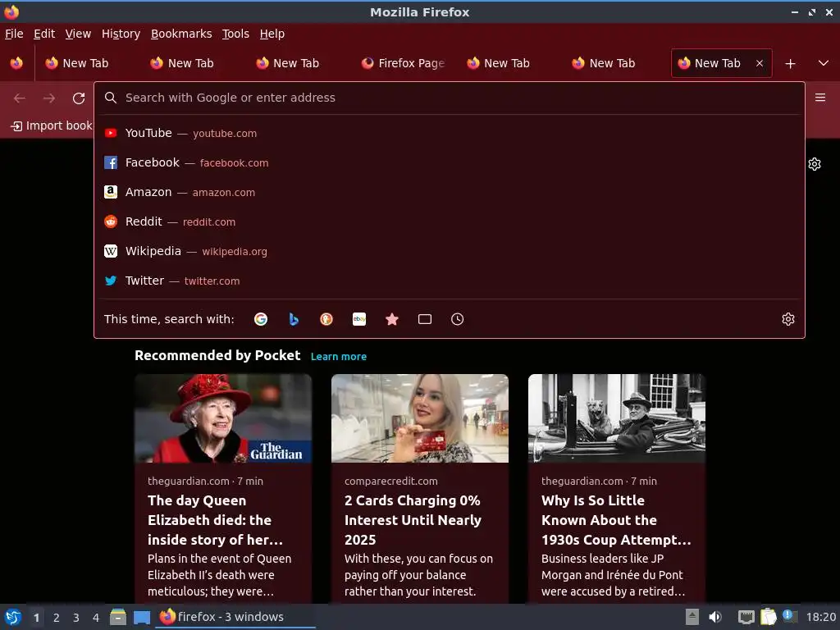Open the View menu
840x630 pixels.
click(78, 34)
